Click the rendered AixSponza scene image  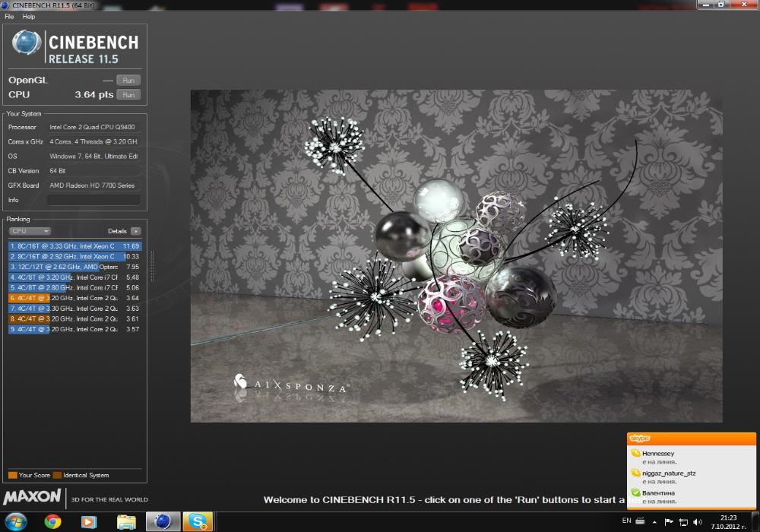point(456,256)
